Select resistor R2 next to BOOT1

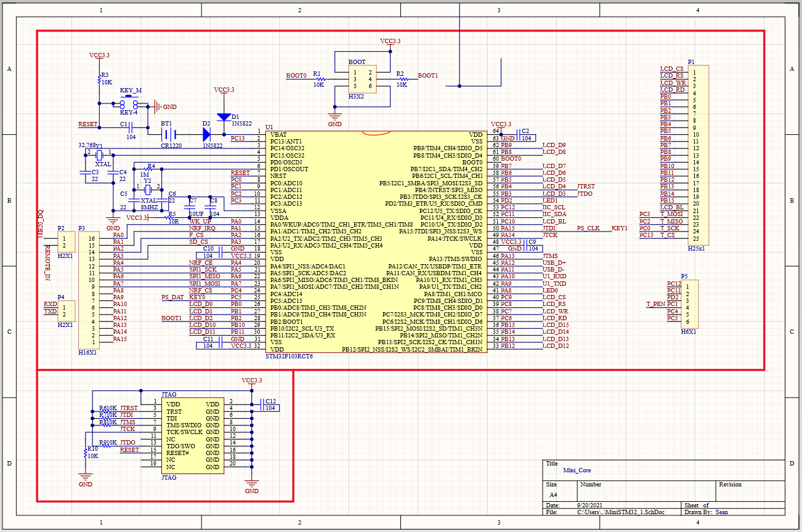click(x=403, y=79)
